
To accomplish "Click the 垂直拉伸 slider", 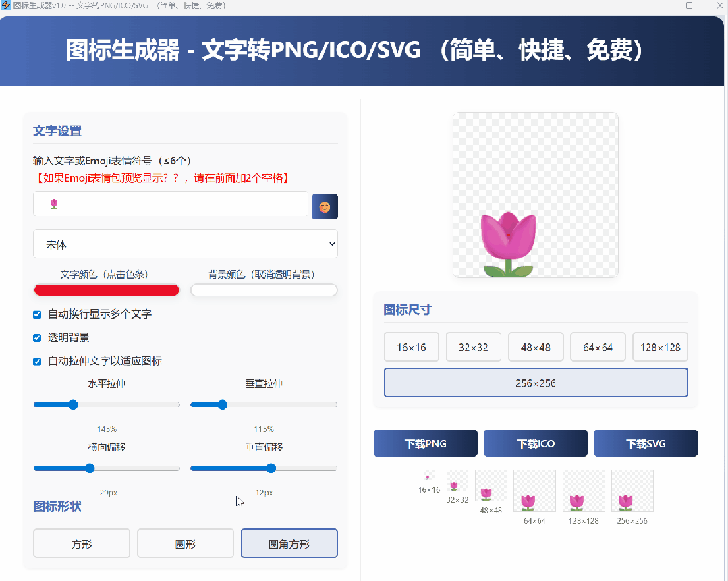I will click(264, 405).
